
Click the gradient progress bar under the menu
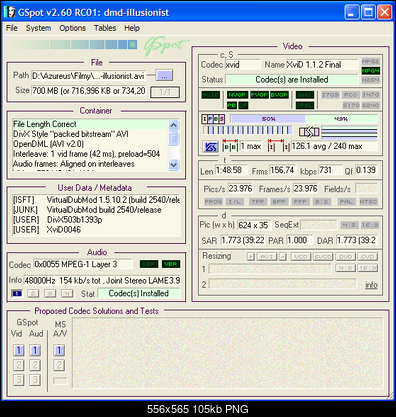coord(73,44)
